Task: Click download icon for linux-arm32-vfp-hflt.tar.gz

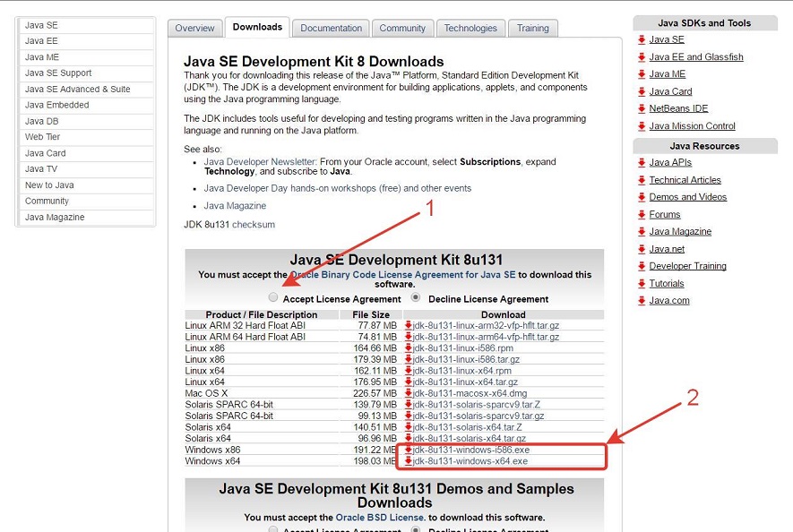Action: click(408, 325)
